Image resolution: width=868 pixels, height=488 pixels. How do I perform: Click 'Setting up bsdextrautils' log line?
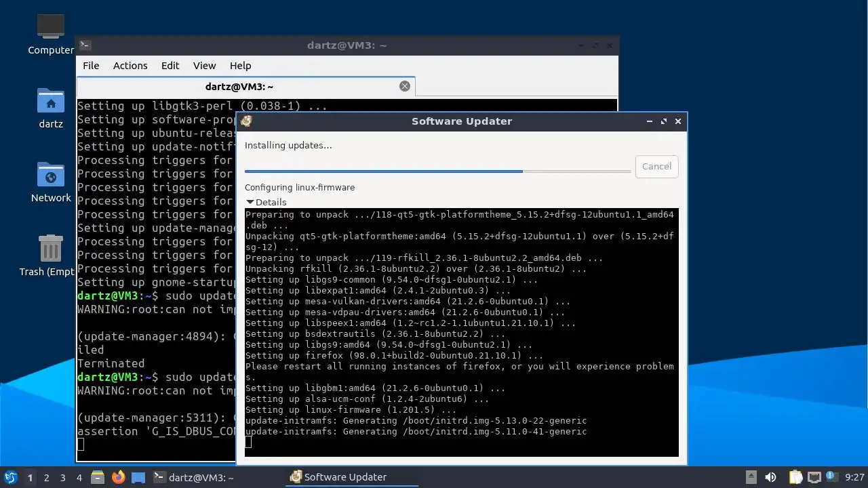pos(375,334)
